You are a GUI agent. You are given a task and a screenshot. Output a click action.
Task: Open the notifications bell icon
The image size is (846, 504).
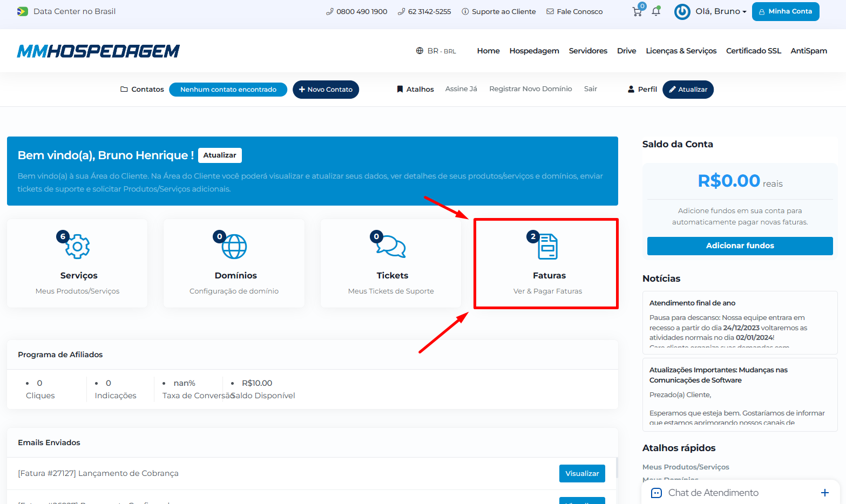pos(656,11)
